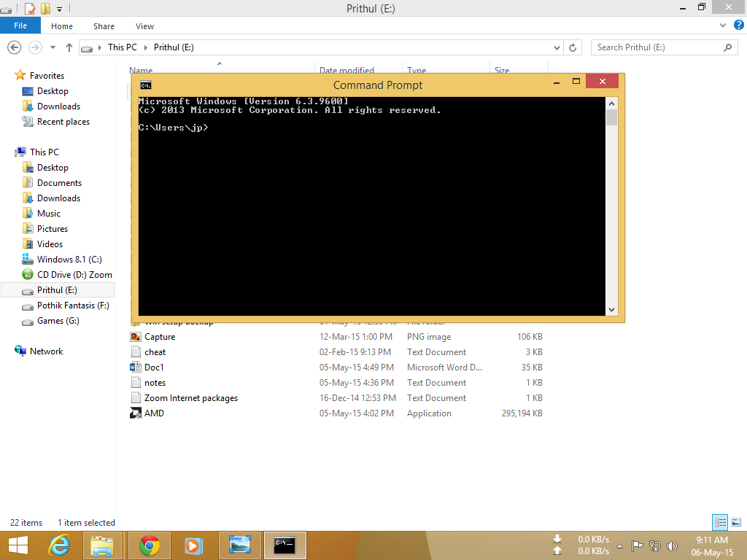Launch Google Chrome from the taskbar
Screen dimensions: 747x560
point(149,545)
